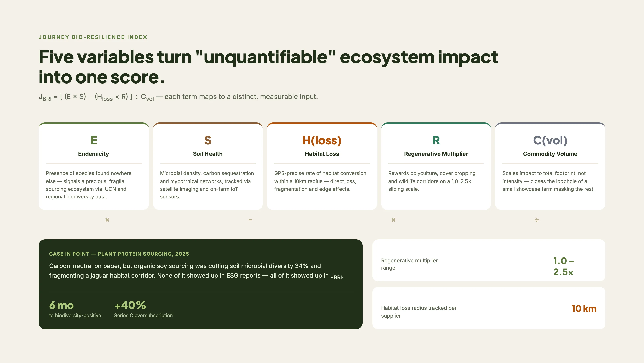The width and height of the screenshot is (644, 363).
Task: Click the Journey Bio-Resilience Index label
Action: click(93, 37)
